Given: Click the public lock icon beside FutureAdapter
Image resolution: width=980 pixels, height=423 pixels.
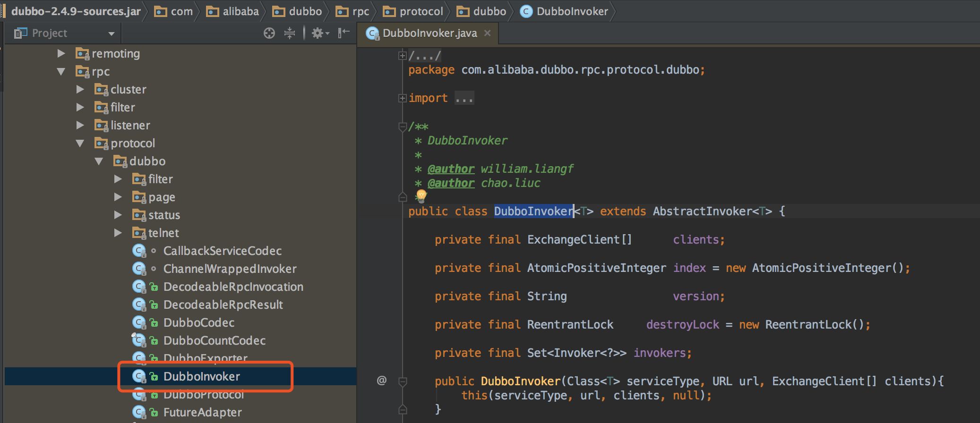Looking at the screenshot, I should pos(154,413).
